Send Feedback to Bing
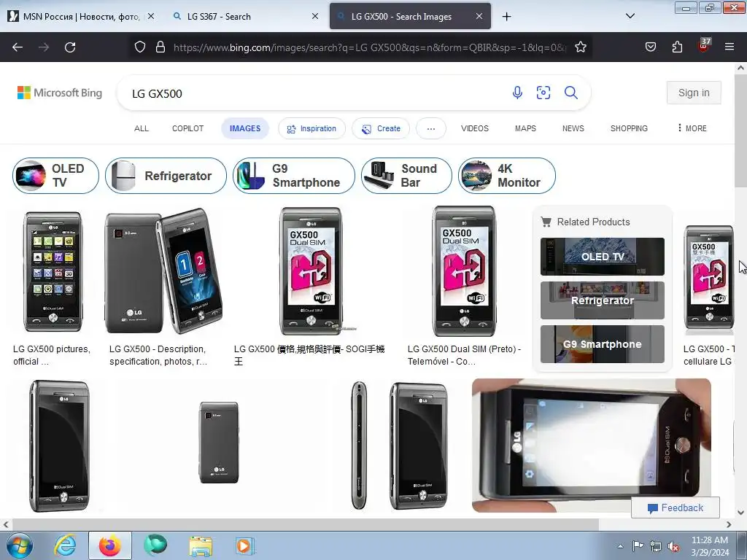This screenshot has height=560, width=747. pyautogui.click(x=675, y=508)
